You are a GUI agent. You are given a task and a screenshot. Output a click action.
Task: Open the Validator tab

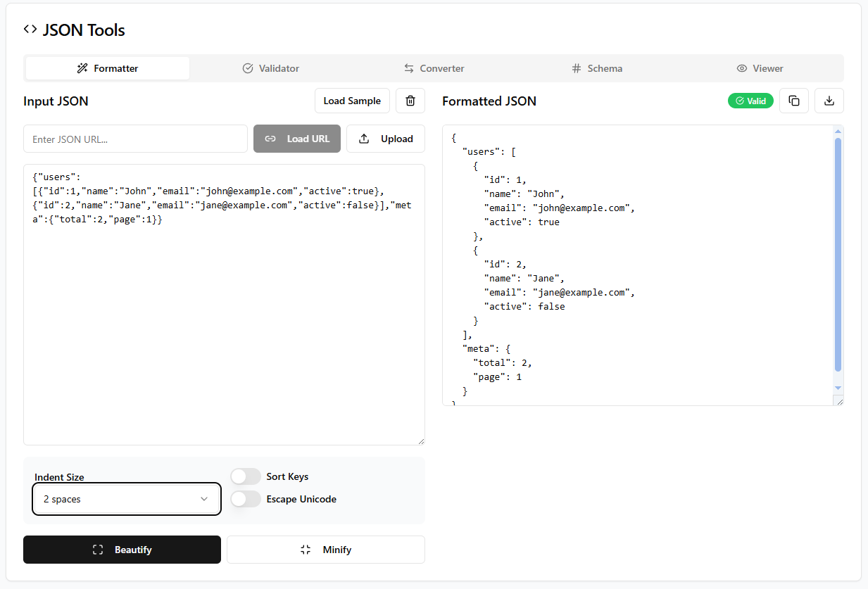click(271, 68)
